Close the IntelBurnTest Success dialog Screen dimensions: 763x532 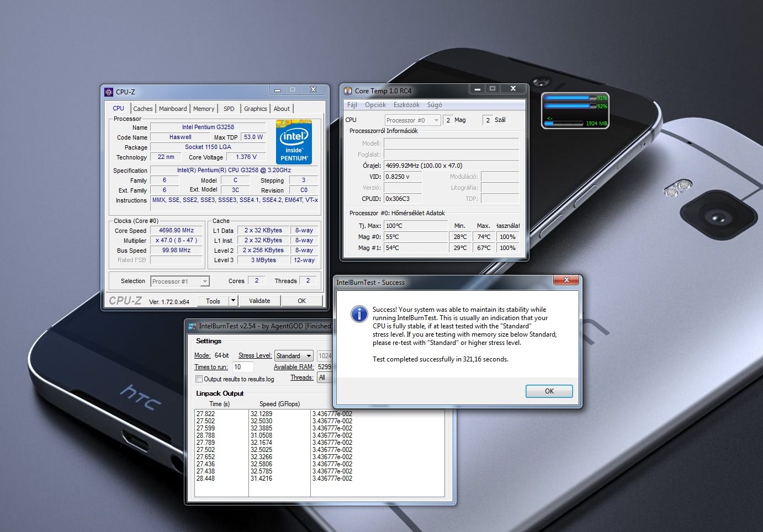tap(566, 280)
